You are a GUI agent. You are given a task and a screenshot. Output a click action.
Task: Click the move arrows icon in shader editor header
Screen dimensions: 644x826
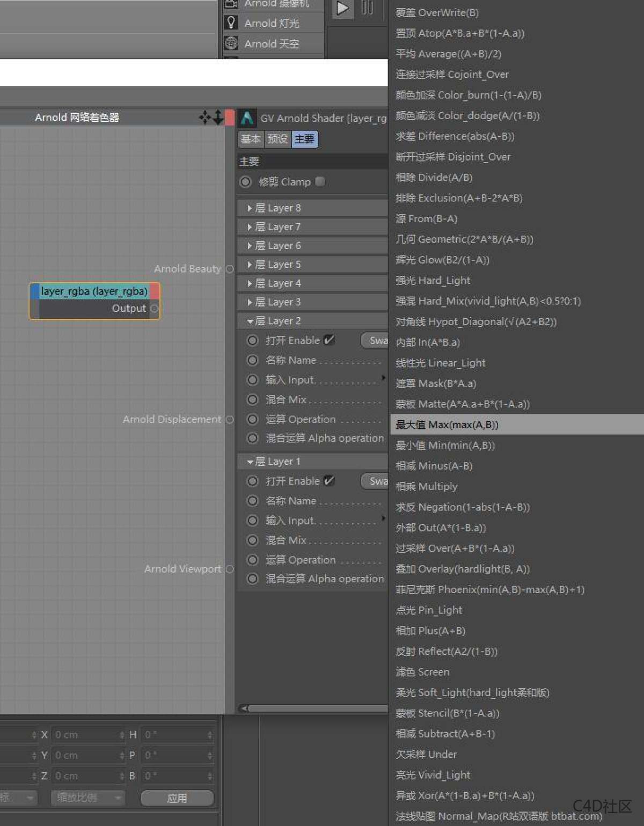pyautogui.click(x=204, y=117)
